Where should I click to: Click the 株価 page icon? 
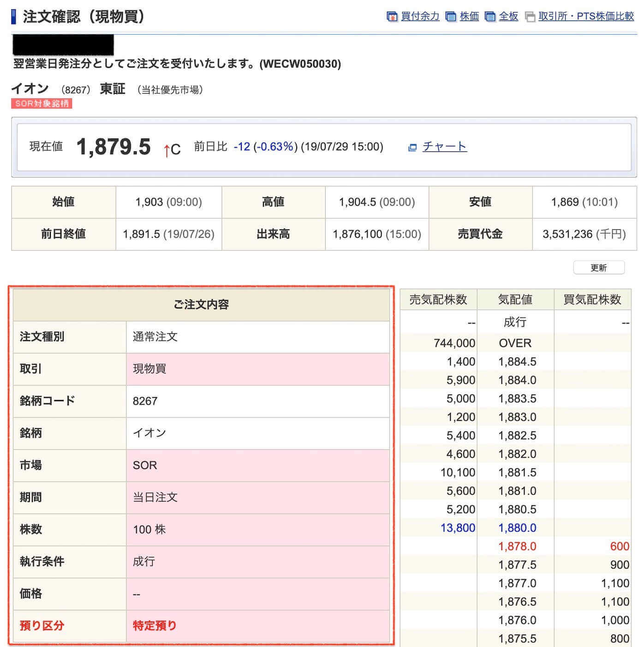[451, 17]
